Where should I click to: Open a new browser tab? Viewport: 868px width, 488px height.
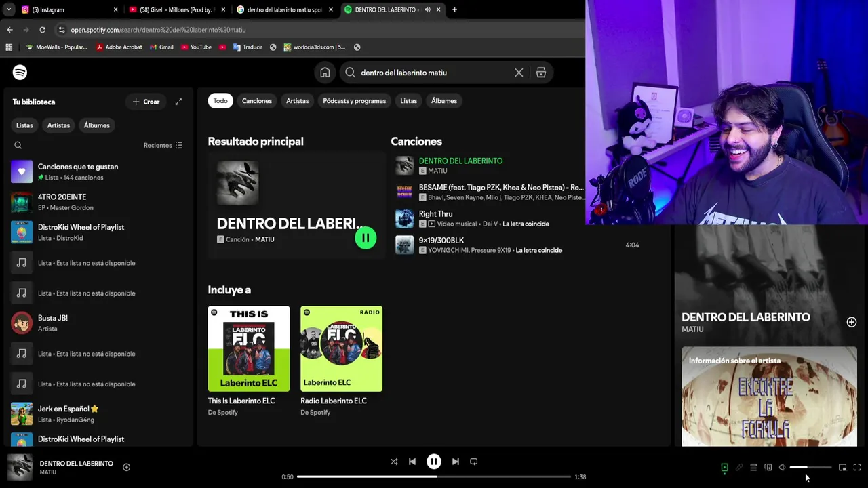point(454,9)
